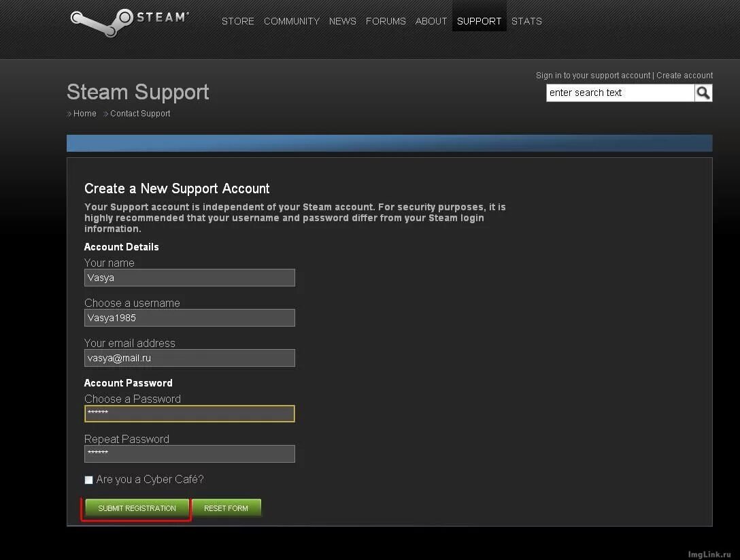Click the Account Password label
Viewport: 740px width, 560px height.
coord(128,383)
